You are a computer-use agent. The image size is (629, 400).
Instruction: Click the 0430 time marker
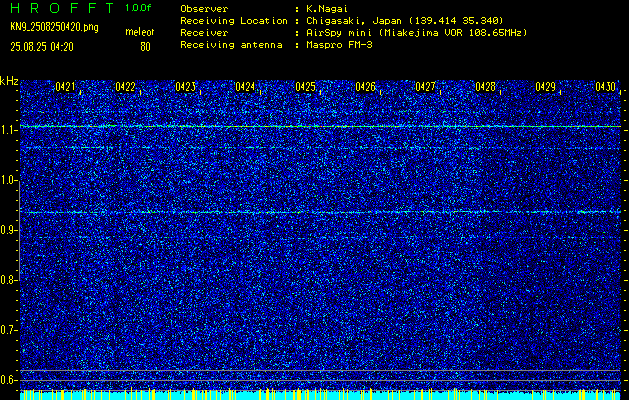(605, 87)
